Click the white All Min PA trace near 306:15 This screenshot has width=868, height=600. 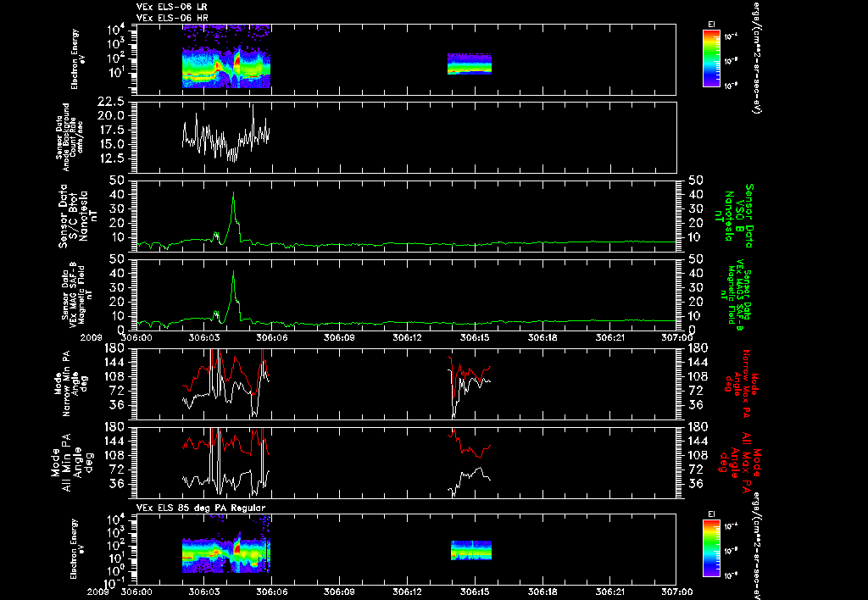coord(470,481)
